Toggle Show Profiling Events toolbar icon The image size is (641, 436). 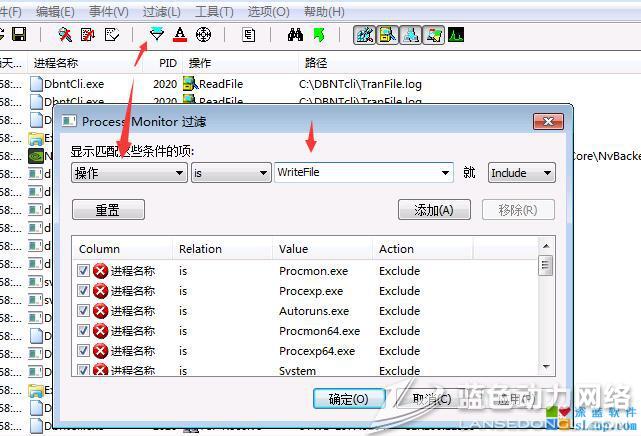pyautogui.click(x=456, y=35)
